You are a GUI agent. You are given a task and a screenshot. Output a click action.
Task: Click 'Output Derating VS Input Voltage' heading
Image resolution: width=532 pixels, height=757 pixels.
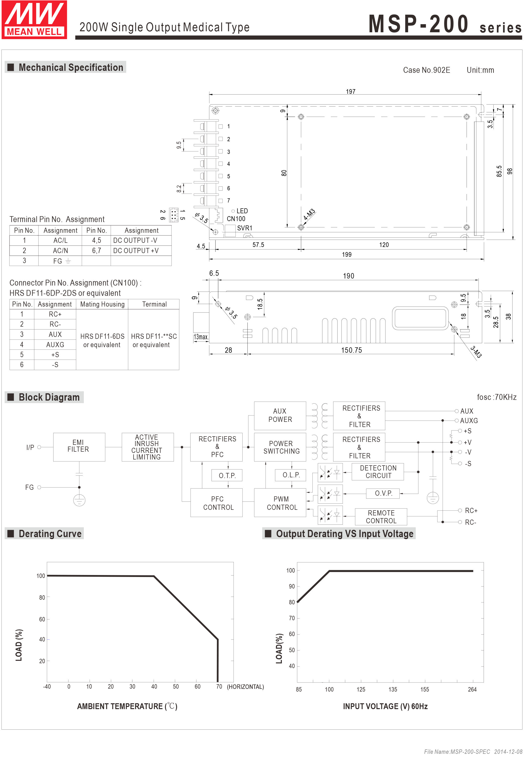[x=339, y=533]
